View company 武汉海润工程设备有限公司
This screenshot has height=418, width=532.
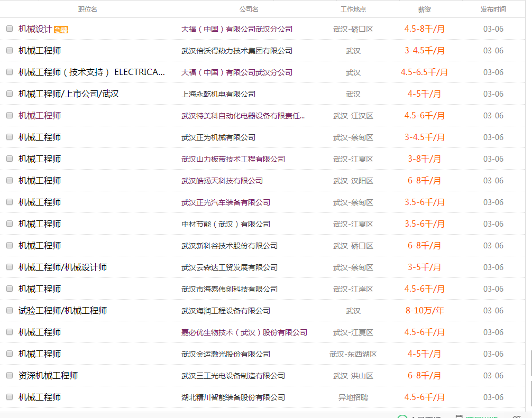tap(226, 311)
